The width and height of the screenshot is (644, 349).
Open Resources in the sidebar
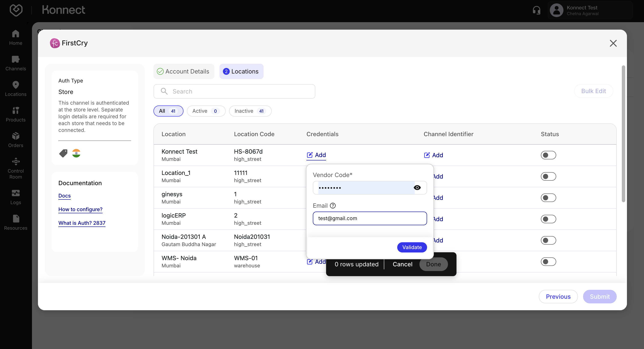pyautogui.click(x=16, y=222)
